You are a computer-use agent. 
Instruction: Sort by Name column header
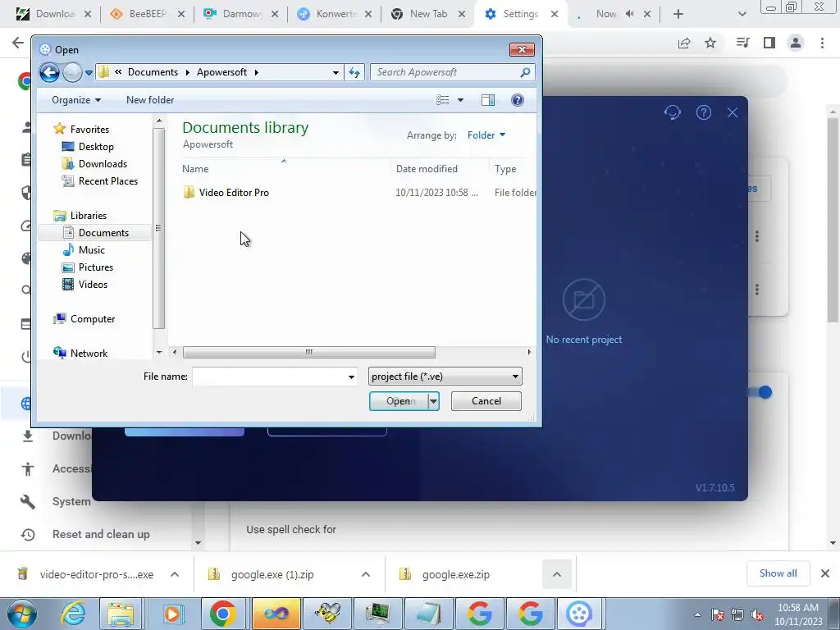pos(195,169)
